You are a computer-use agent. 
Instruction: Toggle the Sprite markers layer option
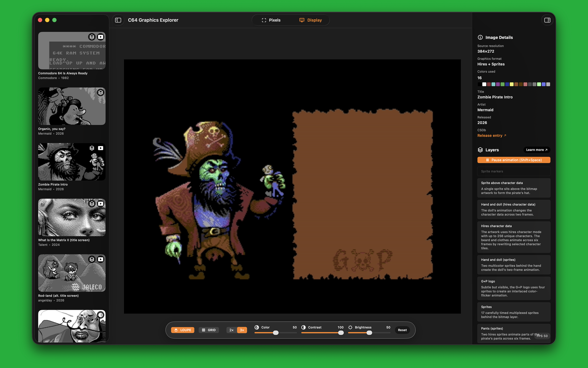pyautogui.click(x=514, y=171)
